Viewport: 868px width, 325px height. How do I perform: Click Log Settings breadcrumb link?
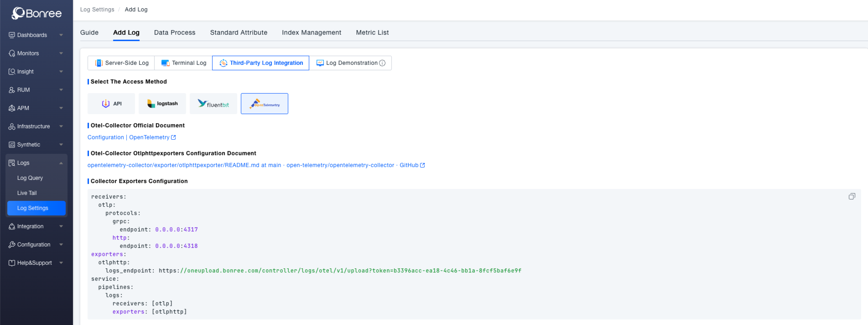(97, 10)
